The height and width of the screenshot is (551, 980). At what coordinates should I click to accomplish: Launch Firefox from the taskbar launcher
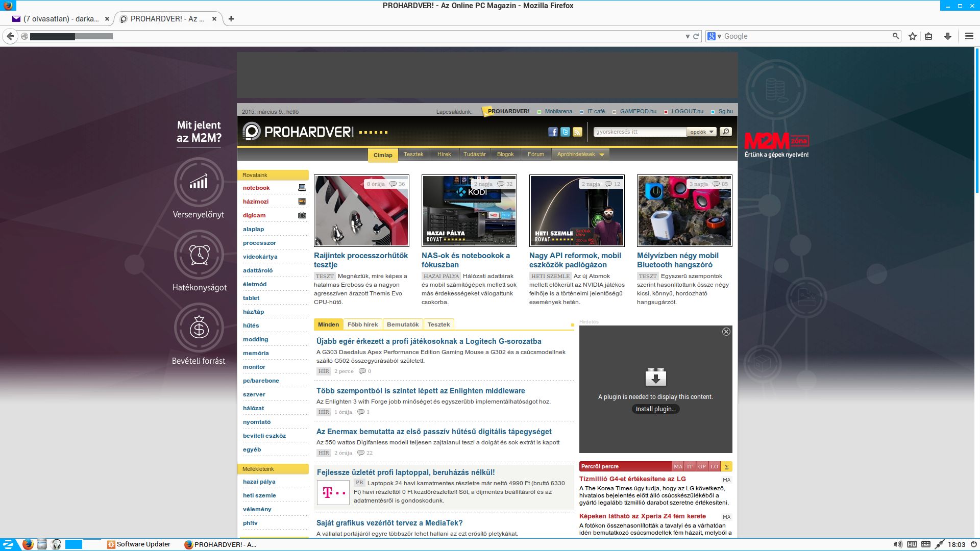point(28,544)
